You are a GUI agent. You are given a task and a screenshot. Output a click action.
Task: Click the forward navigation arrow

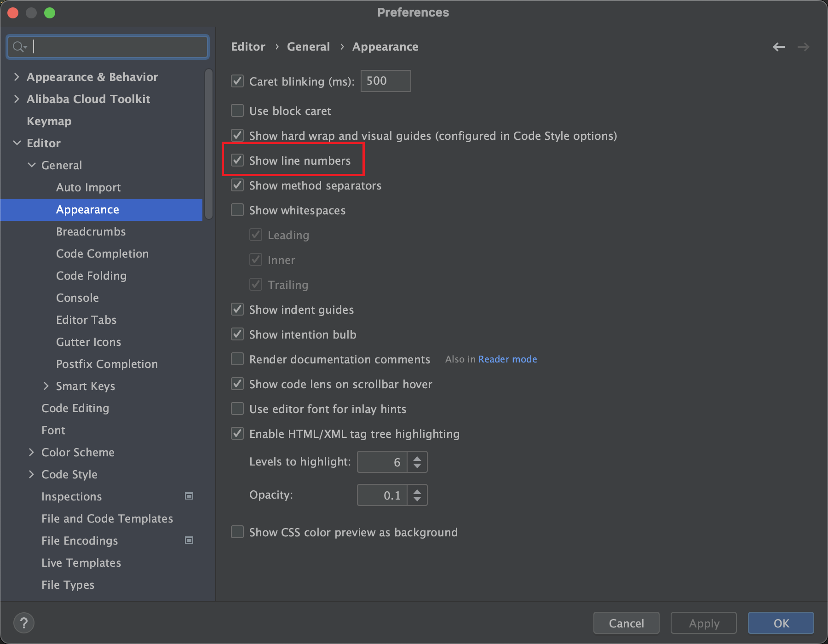803,47
